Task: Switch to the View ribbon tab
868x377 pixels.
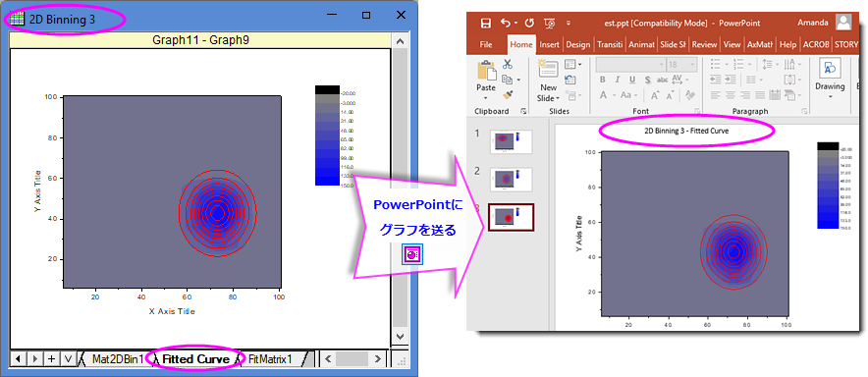Action: point(732,45)
